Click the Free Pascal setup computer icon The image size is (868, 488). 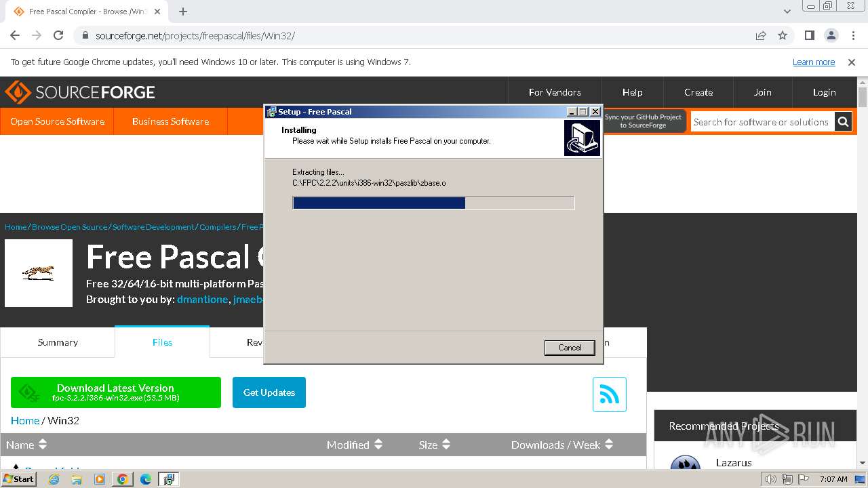[582, 138]
